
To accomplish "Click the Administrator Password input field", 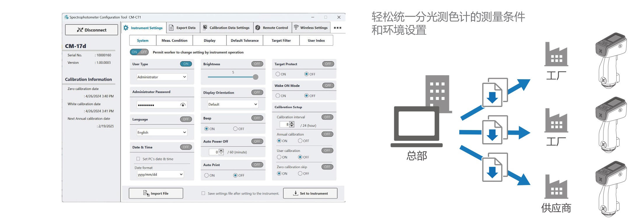I will (x=158, y=105).
